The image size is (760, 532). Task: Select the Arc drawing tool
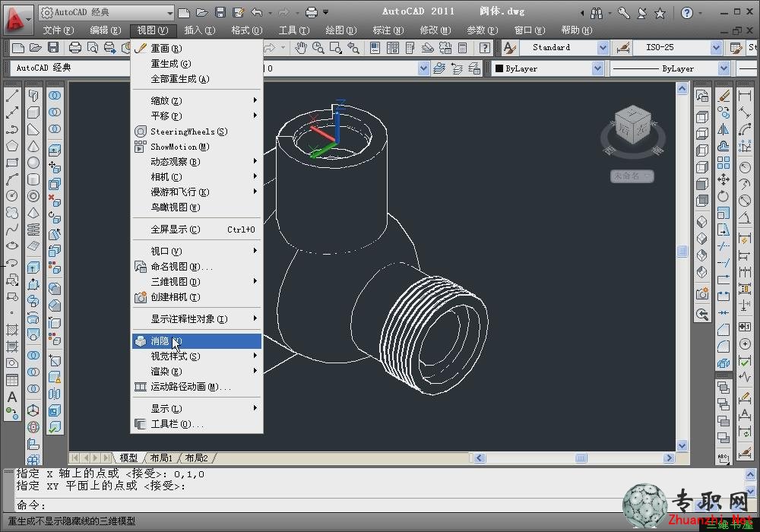point(12,179)
